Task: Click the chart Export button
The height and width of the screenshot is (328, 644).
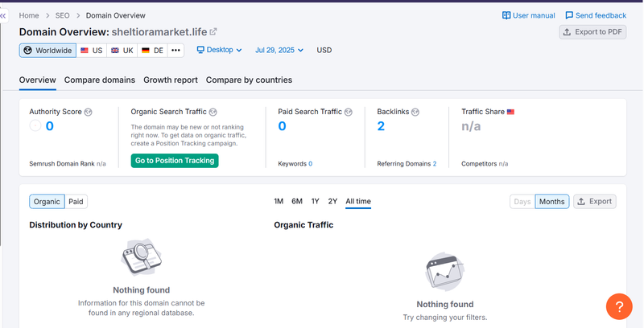Action: coord(595,201)
